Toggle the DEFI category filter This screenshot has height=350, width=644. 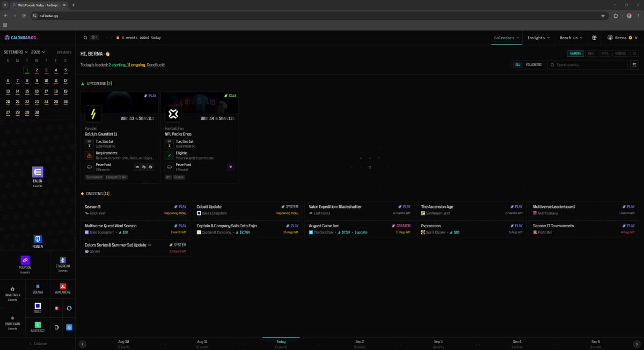[x=591, y=54]
